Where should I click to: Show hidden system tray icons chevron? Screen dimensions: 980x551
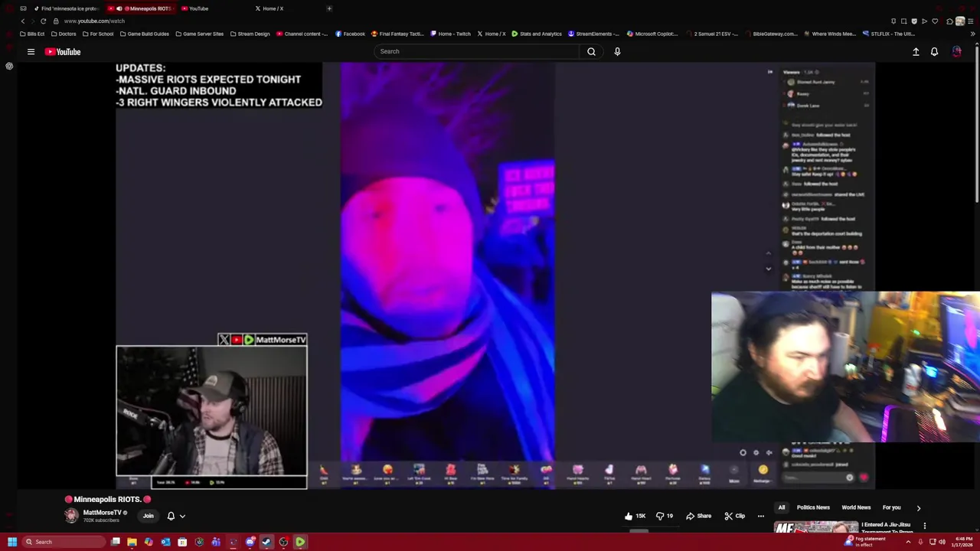coord(908,542)
